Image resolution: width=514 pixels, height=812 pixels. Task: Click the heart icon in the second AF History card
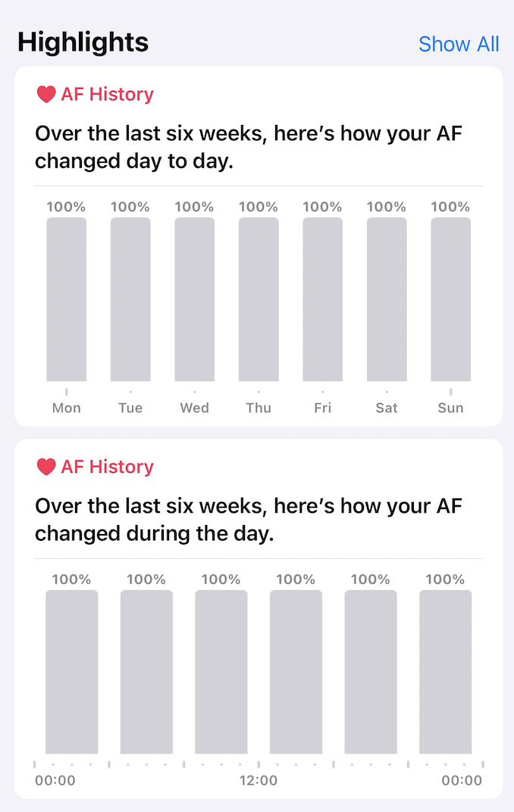point(46,467)
